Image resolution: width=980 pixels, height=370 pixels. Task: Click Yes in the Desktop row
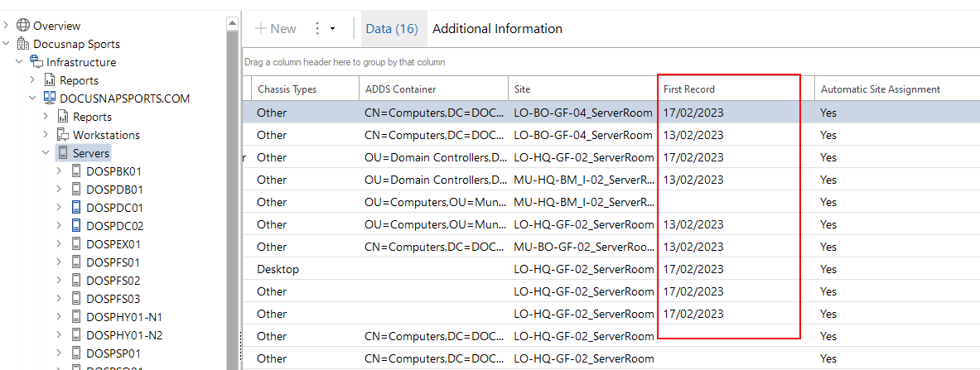point(828,269)
